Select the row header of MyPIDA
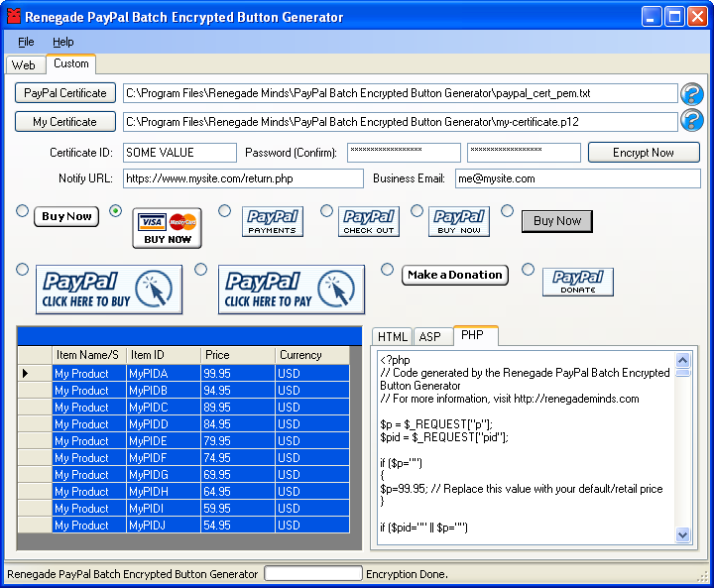Screen dimensions: 714x588 [35, 374]
